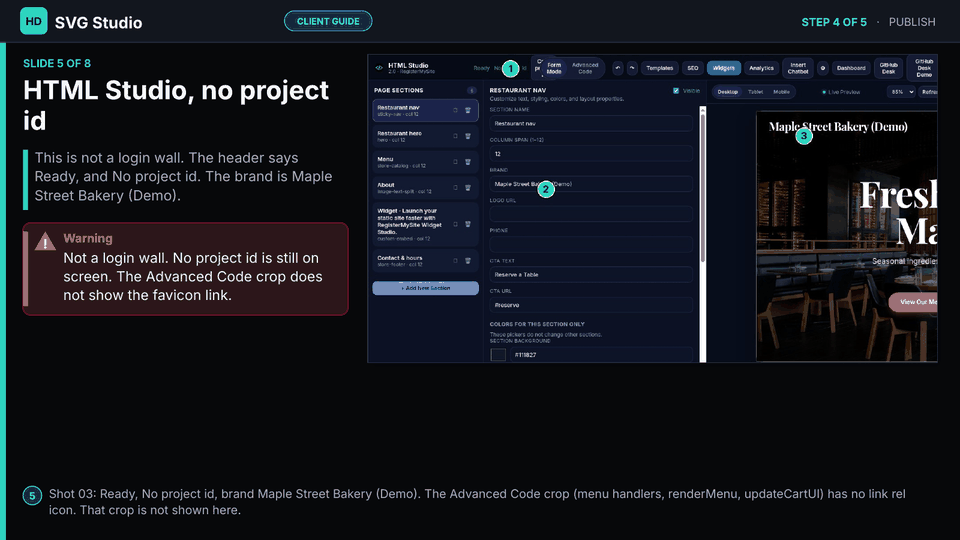Click the GitHub Desk button
This screenshot has height=540, width=960.
point(888,68)
